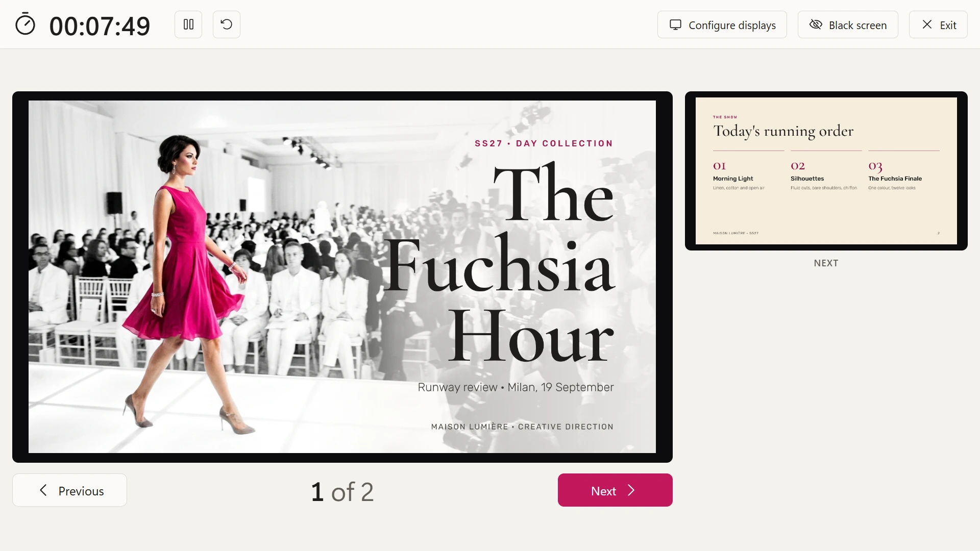The width and height of the screenshot is (980, 551).
Task: Click 'Today's running order' in the preview
Action: point(783,132)
